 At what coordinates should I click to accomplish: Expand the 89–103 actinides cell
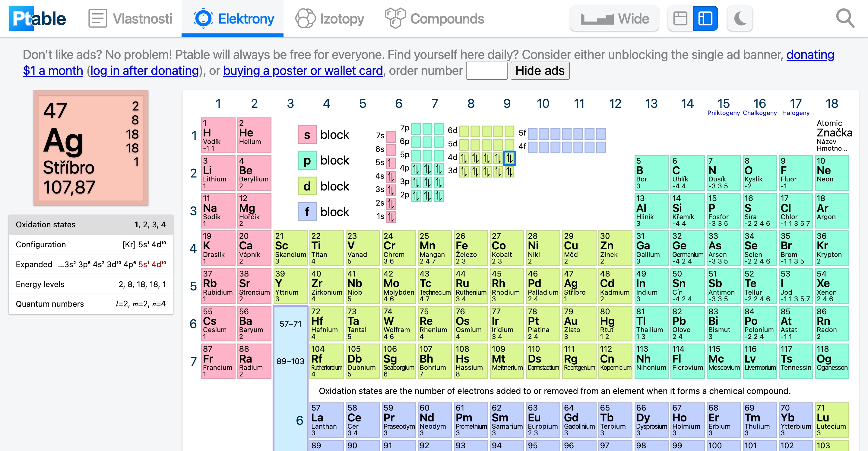coord(290,361)
